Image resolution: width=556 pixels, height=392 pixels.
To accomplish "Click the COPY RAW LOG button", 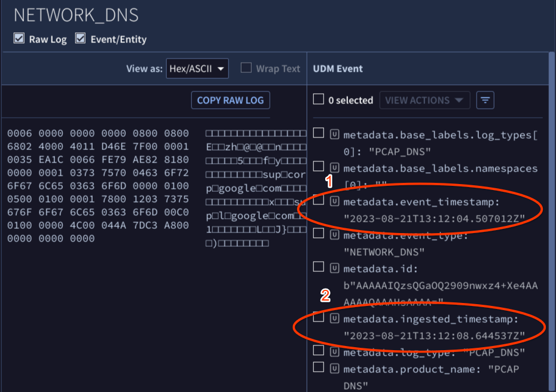I will point(230,100).
